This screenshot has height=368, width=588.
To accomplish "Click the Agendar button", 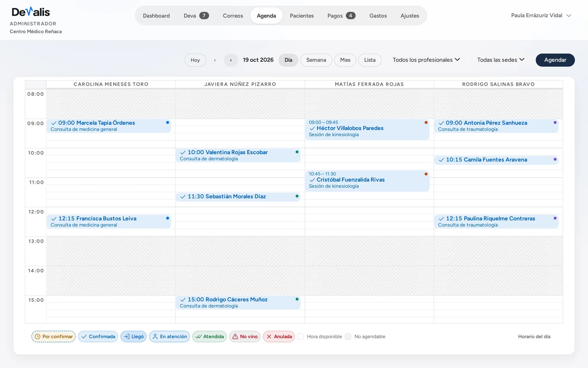I will tap(555, 60).
